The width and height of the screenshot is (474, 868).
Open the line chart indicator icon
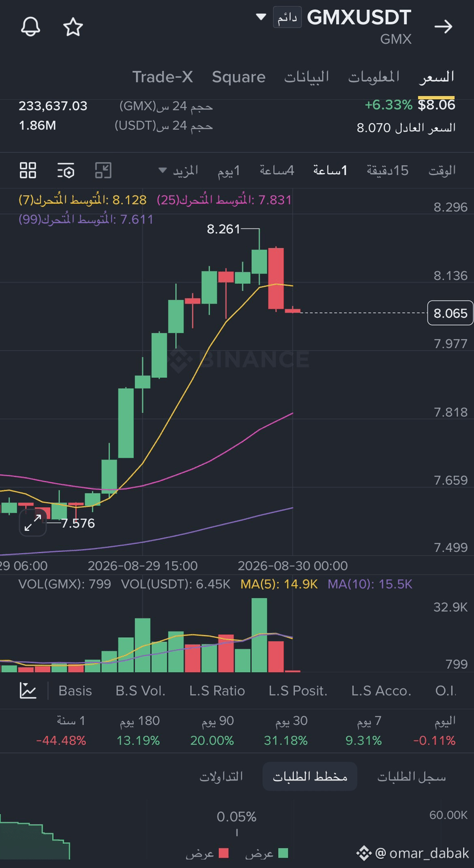pyautogui.click(x=28, y=691)
